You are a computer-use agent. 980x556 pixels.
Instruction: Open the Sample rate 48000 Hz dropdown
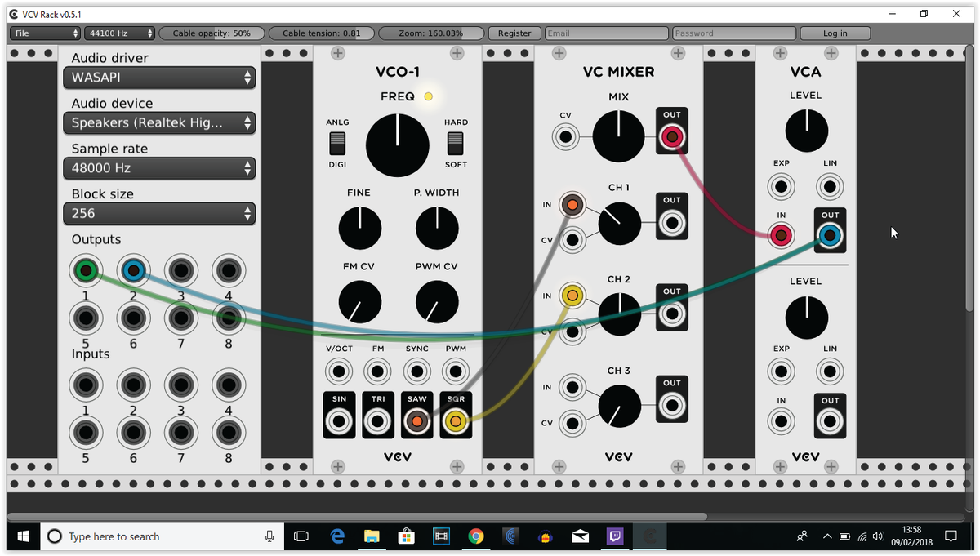coord(159,168)
